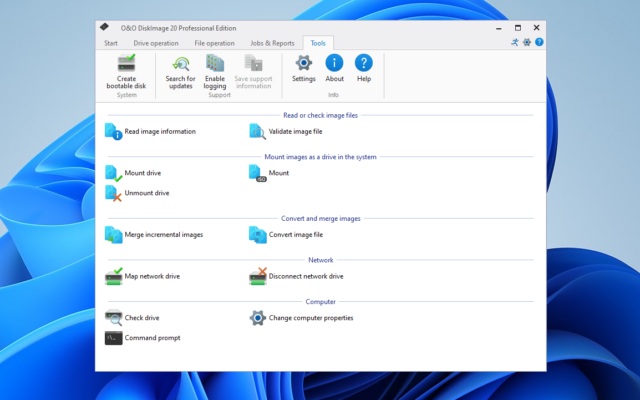
Task: Click the Convert image file icon
Action: pos(258,235)
